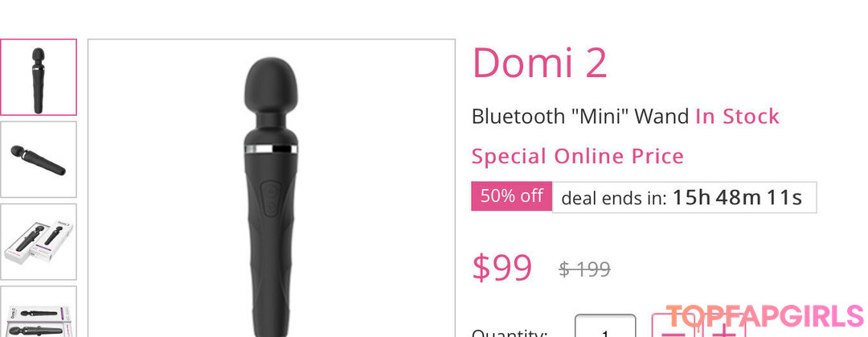Focus the quantity input field

pos(605,328)
